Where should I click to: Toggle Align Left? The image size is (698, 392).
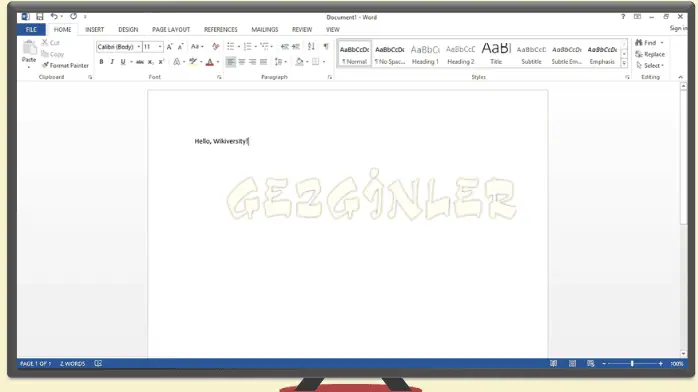point(231,62)
